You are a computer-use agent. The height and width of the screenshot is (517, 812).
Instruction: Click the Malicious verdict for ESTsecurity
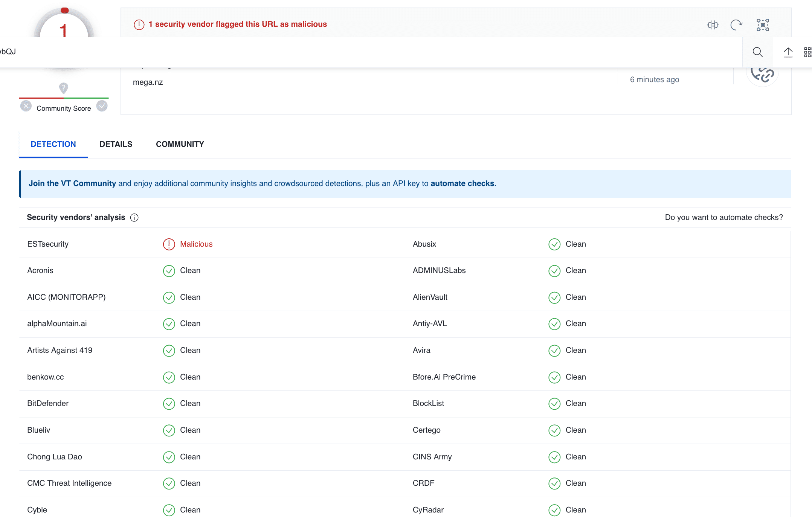[196, 244]
